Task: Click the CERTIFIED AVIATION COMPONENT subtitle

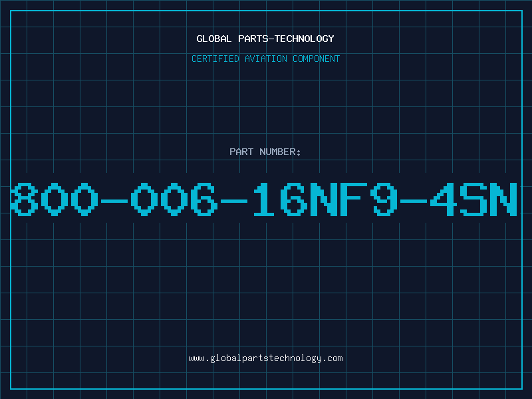Action: pos(265,59)
